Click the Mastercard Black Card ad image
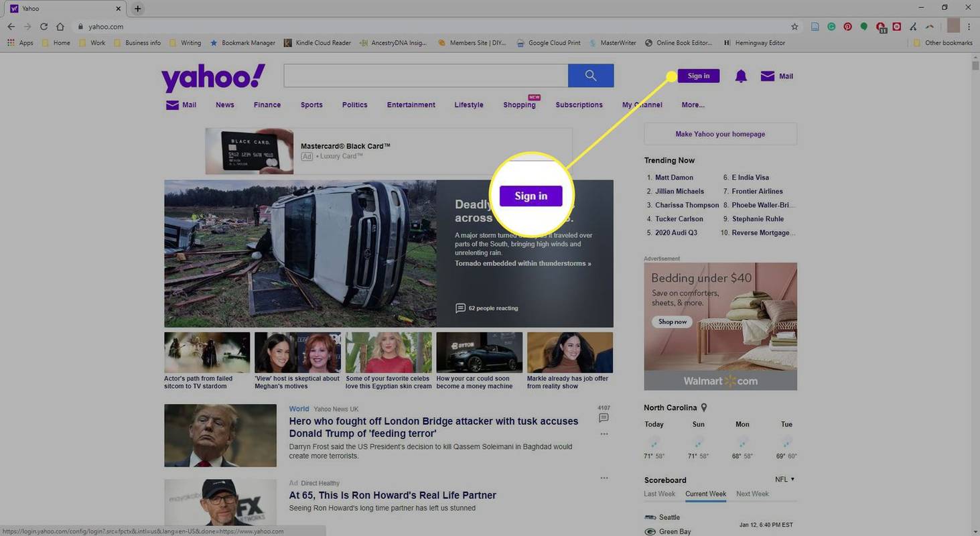The height and width of the screenshot is (536, 980). coord(249,151)
